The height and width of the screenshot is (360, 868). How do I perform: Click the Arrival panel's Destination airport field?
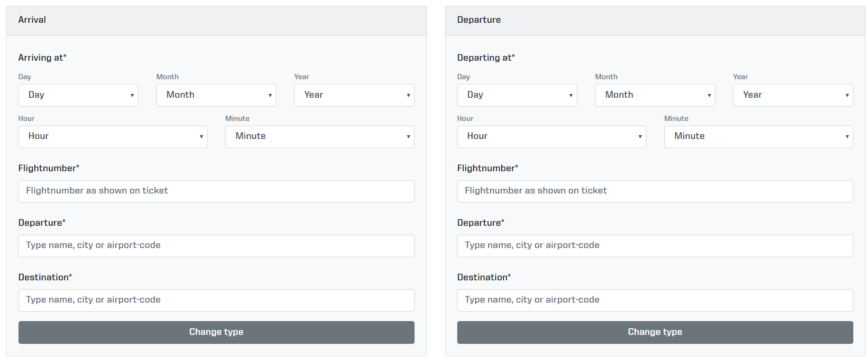click(216, 300)
